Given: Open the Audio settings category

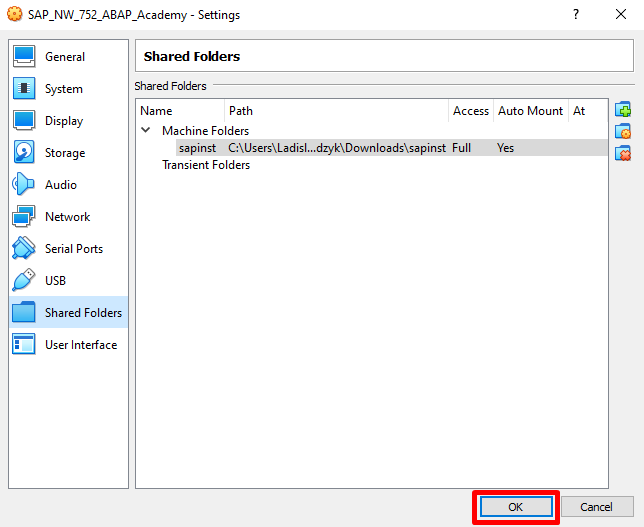Looking at the screenshot, I should point(68,185).
